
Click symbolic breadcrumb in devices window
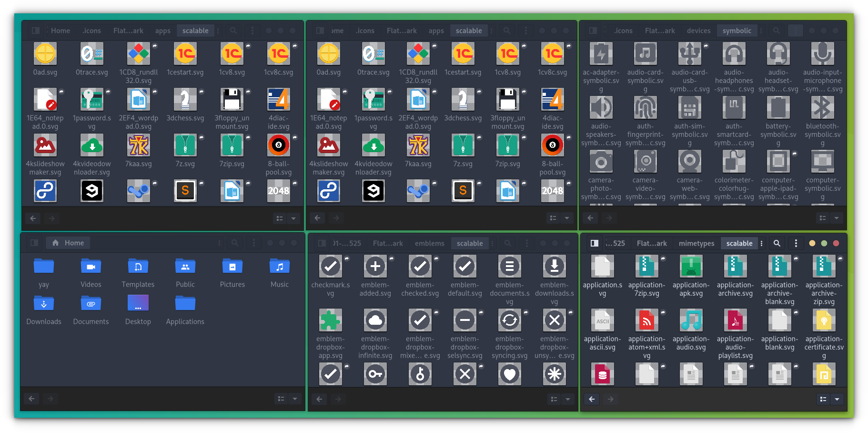pos(737,31)
